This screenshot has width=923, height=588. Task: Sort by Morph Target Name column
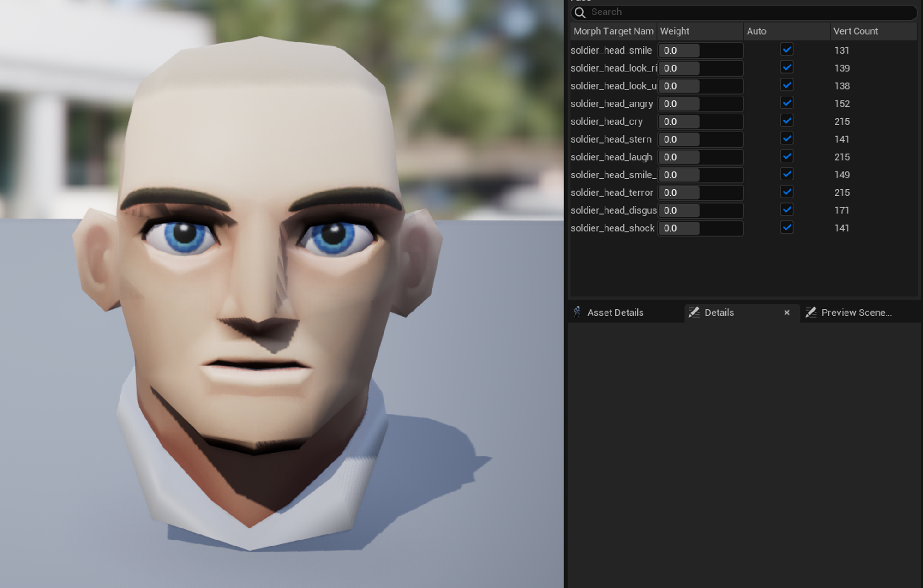coord(613,31)
